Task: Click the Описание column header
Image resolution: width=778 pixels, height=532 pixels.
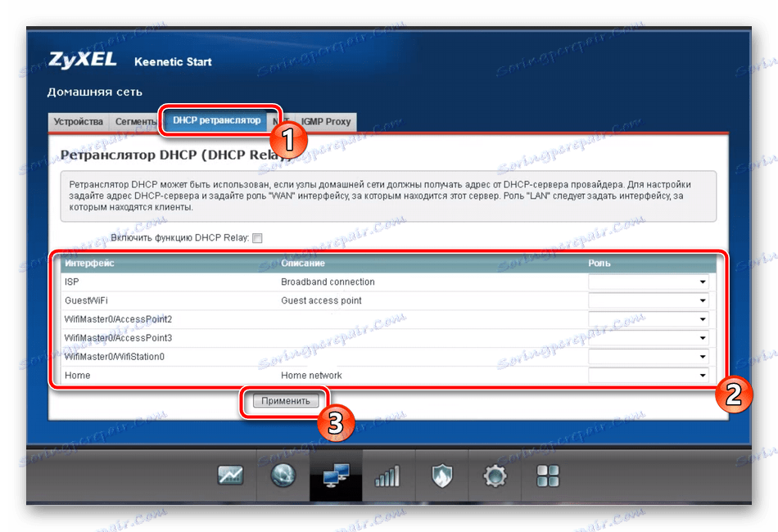Action: point(303,264)
